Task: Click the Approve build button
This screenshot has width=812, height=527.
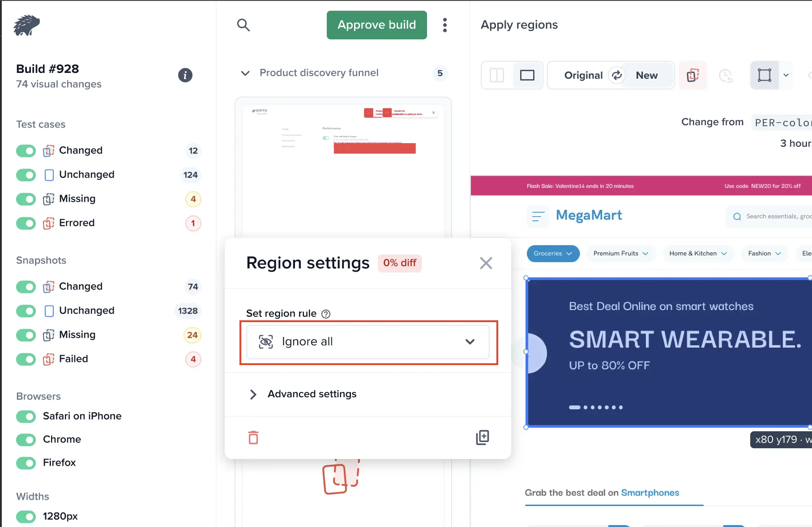Action: [377, 25]
